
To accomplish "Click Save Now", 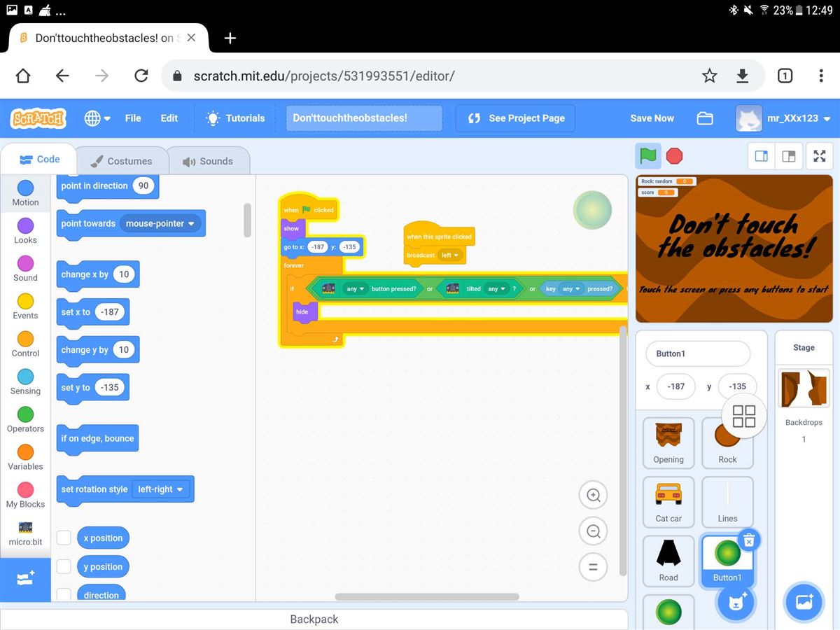I will 652,118.
